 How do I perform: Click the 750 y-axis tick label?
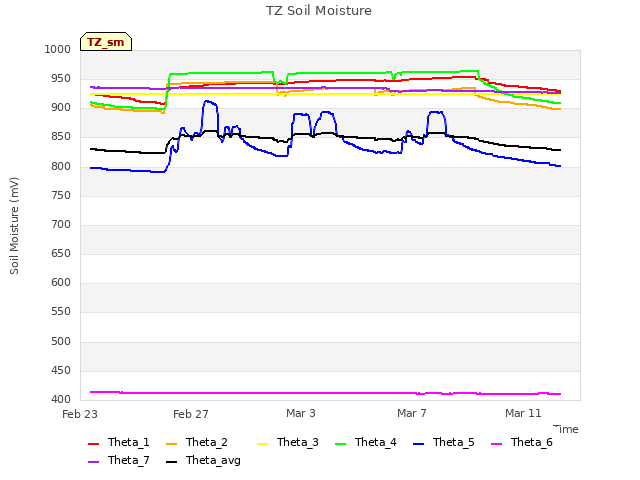click(61, 196)
